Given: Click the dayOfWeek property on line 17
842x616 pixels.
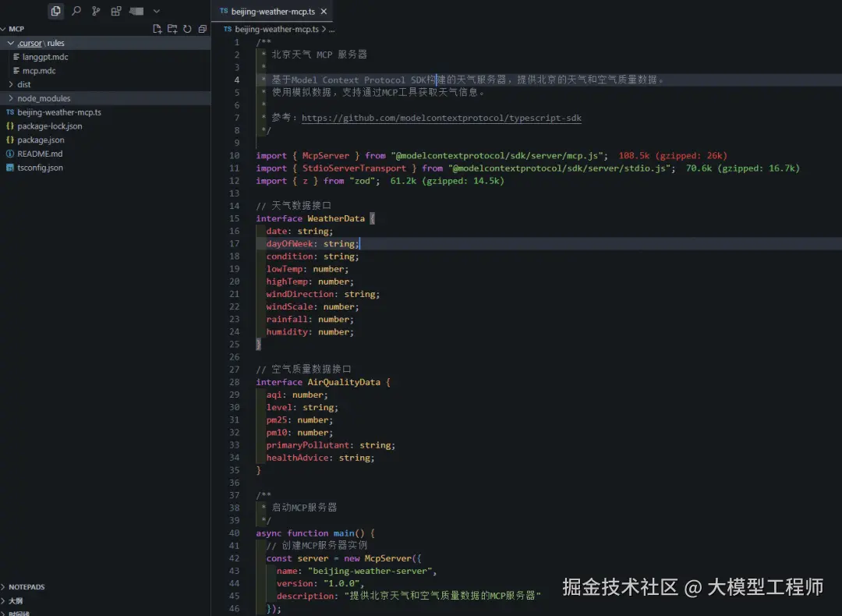Looking at the screenshot, I should tap(289, 244).
